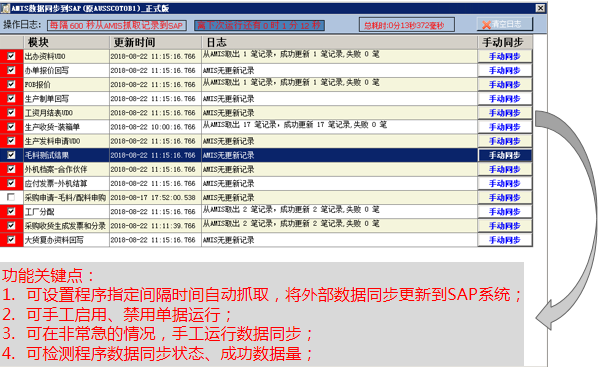Toggle the 大货复办资料回写 checkbox
Screen dimensions: 601x367
click(11, 240)
